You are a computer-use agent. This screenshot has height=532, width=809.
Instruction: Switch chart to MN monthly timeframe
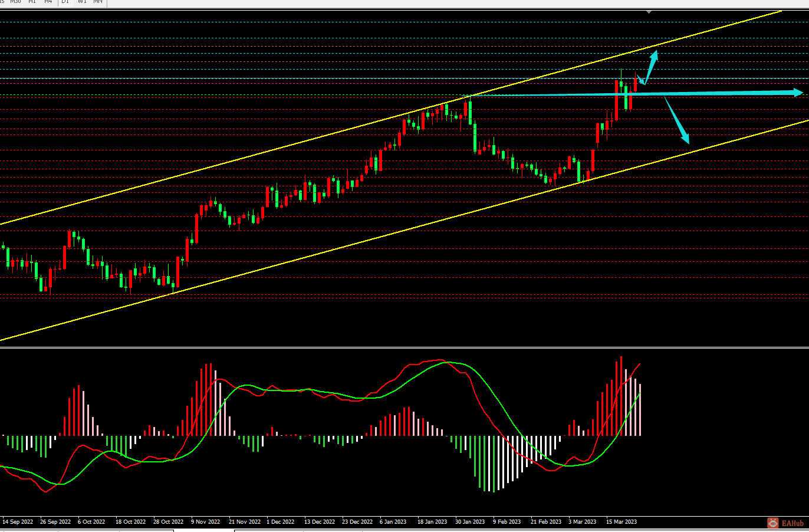tap(98, 2)
